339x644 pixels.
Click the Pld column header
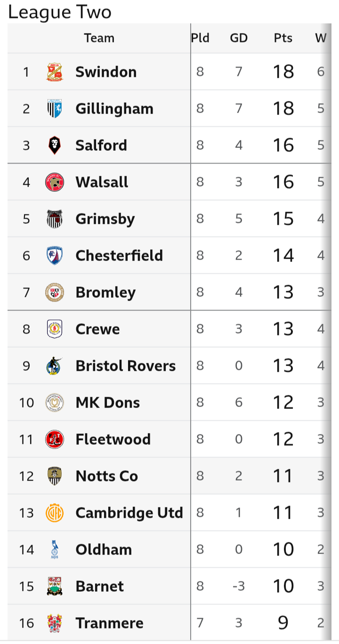pos(200,38)
